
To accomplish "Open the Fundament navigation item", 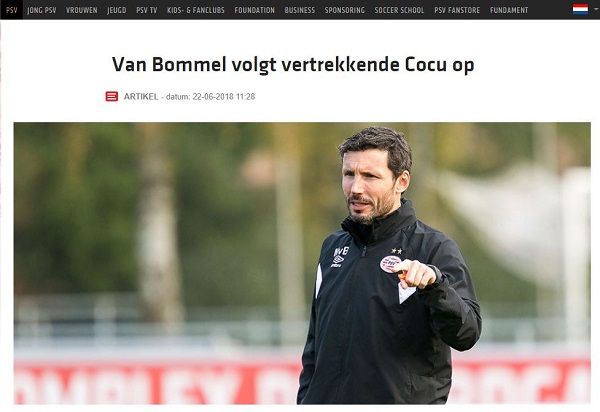I will [509, 10].
